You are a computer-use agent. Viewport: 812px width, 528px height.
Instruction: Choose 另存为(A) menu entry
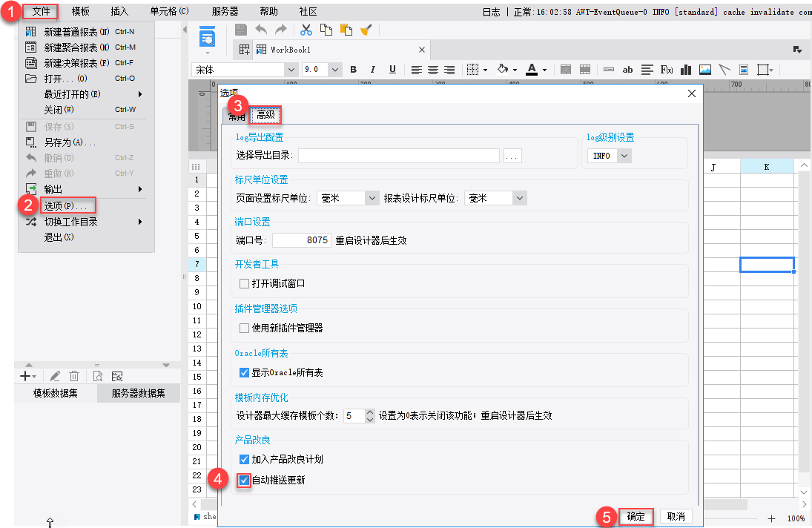pyautogui.click(x=85, y=142)
